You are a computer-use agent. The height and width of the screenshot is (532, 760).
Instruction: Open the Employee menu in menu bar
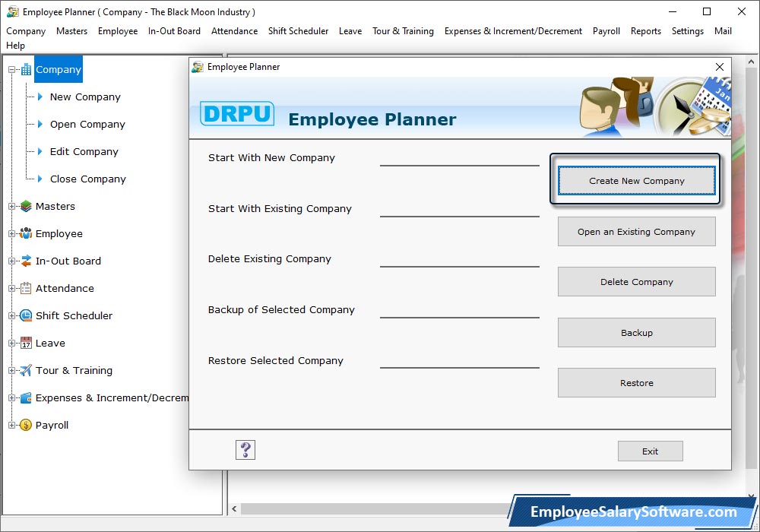pyautogui.click(x=118, y=31)
